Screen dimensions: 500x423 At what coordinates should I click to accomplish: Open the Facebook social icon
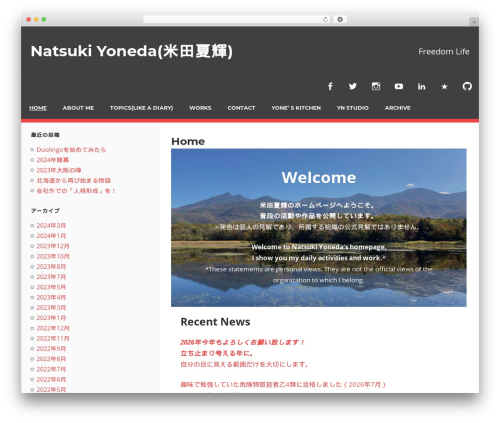tap(330, 86)
